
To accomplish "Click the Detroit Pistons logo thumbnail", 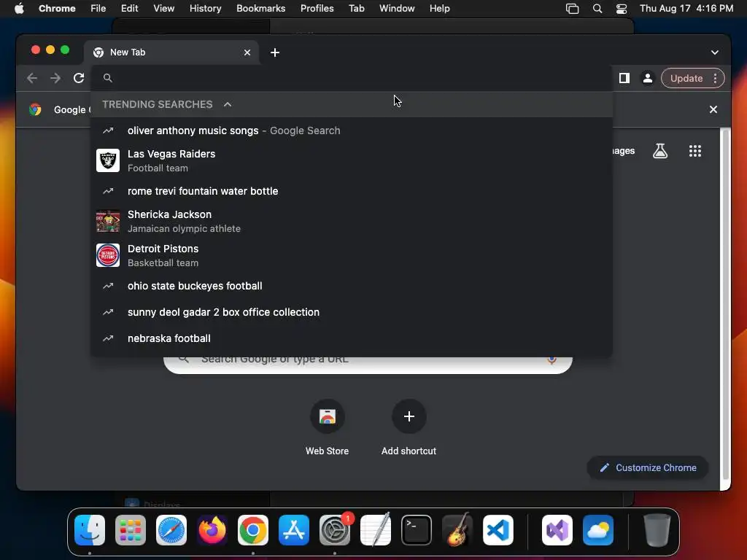I will pos(108,255).
